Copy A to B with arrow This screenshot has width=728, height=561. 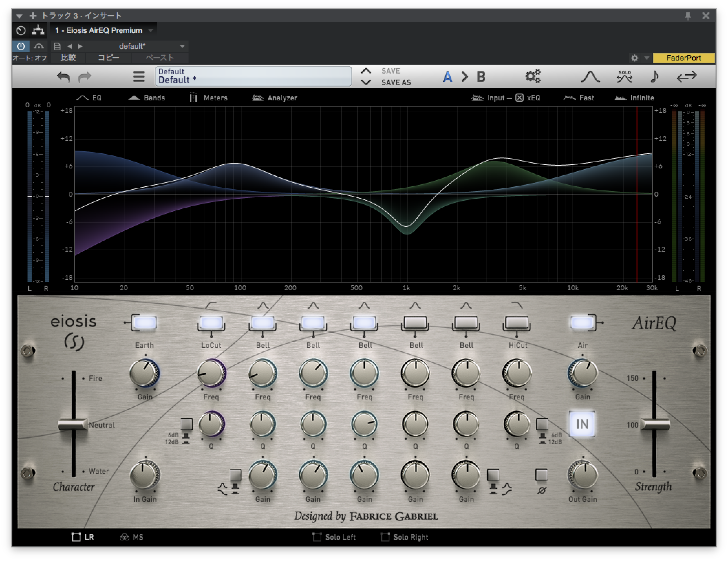point(464,77)
